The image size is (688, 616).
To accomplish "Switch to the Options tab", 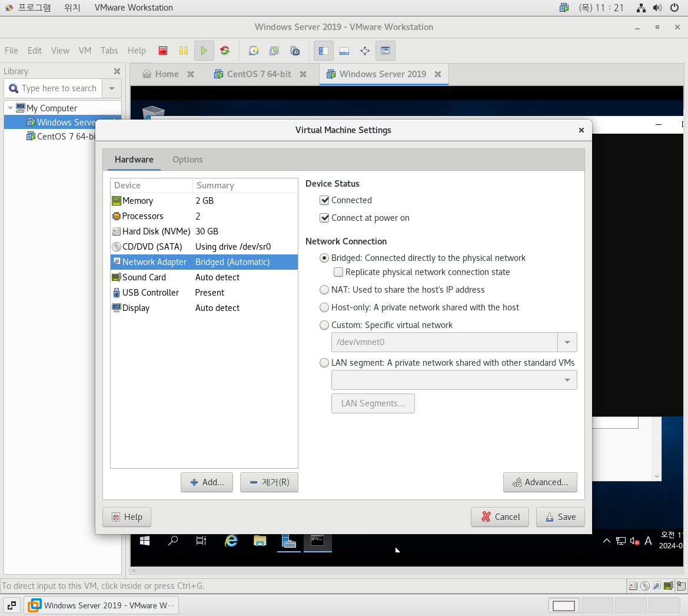I will (x=187, y=160).
